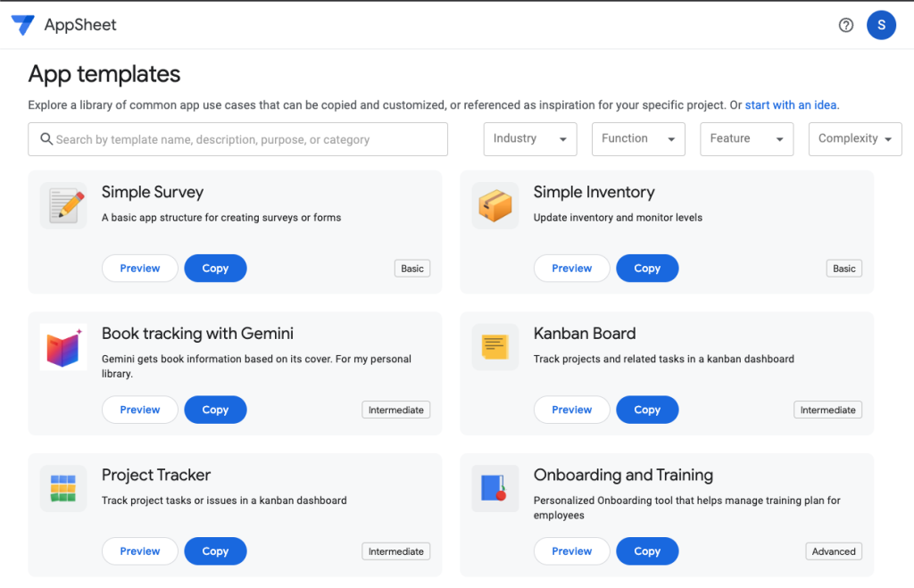
Task: Click the Advanced complexity badge on Onboarding
Action: tap(833, 551)
